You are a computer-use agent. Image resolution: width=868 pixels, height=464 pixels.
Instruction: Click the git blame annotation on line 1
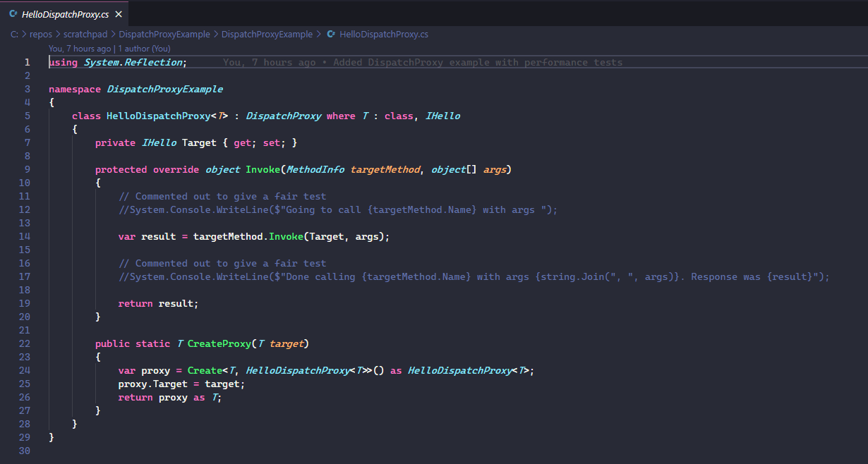point(423,62)
